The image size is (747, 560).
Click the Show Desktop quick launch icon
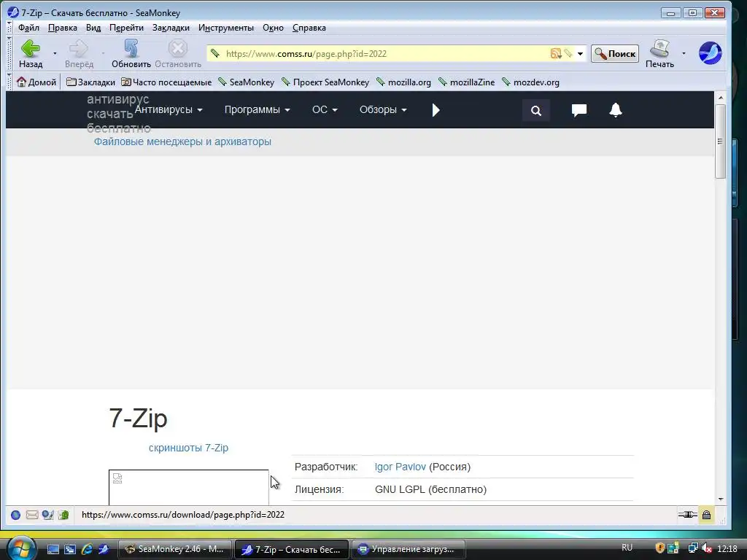click(53, 549)
